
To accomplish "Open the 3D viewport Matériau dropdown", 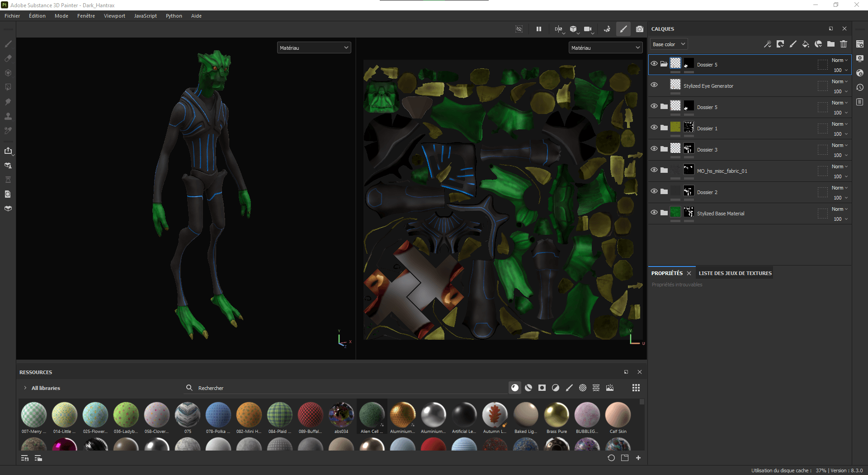I will [314, 47].
